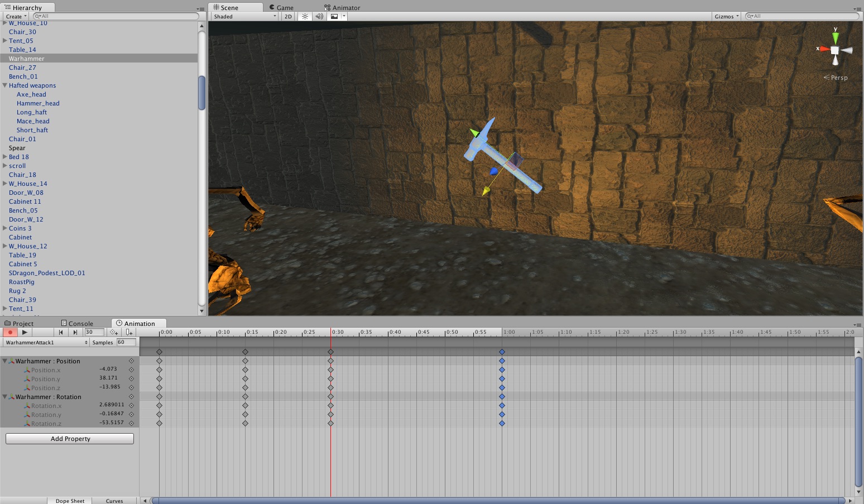Click the scene orientation gizmo's green Y axis

(x=835, y=37)
